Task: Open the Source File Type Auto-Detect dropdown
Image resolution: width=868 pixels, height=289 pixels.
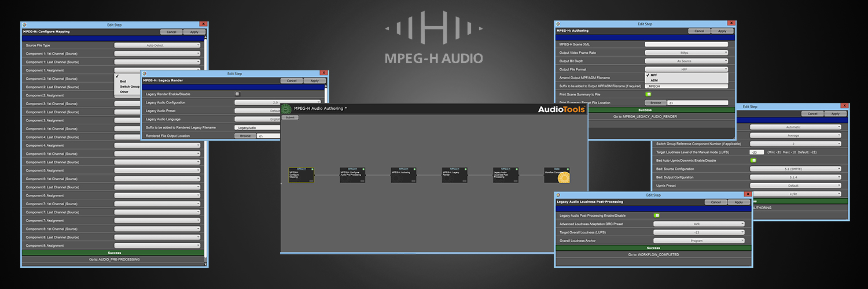Action: click(157, 45)
